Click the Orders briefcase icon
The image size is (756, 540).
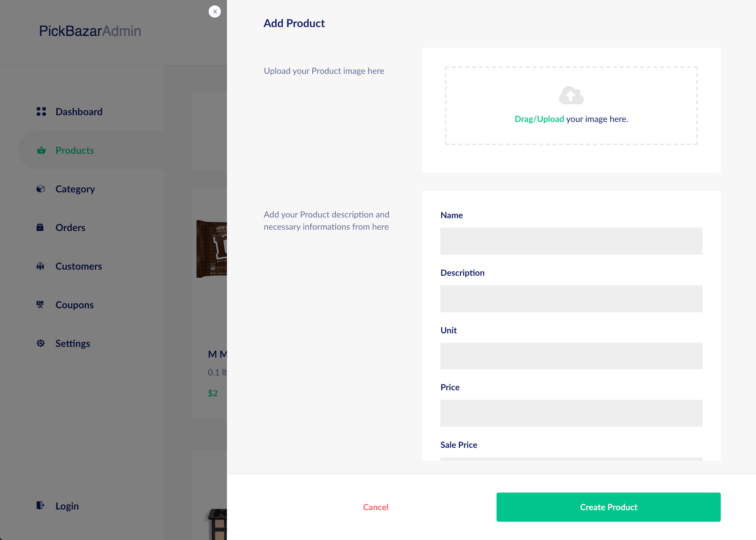pyautogui.click(x=40, y=227)
